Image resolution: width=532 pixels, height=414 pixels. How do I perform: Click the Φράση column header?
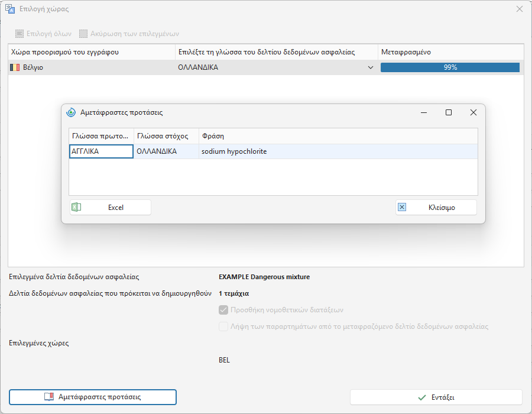[x=338, y=136]
